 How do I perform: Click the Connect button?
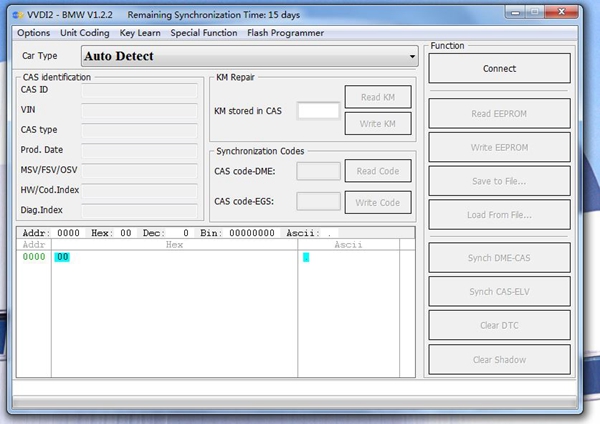click(499, 68)
